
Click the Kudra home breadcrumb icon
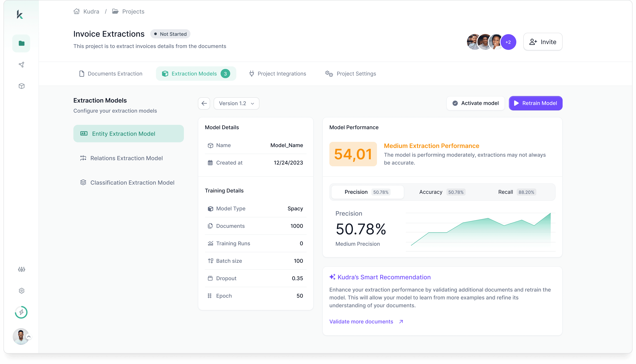click(77, 11)
